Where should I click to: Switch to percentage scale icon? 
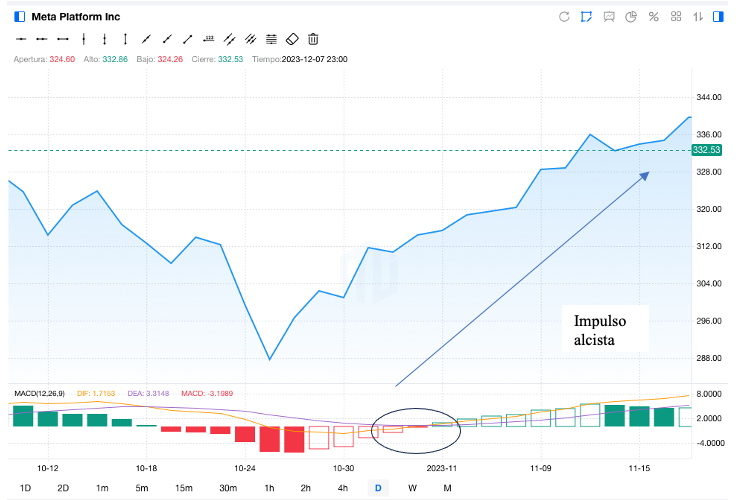(x=653, y=17)
